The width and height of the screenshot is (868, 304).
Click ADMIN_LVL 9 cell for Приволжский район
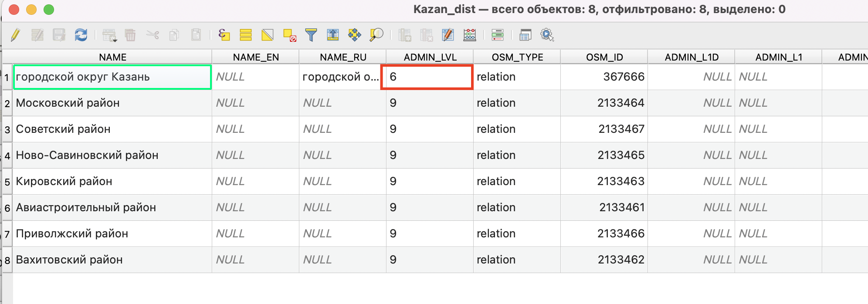[x=430, y=234]
